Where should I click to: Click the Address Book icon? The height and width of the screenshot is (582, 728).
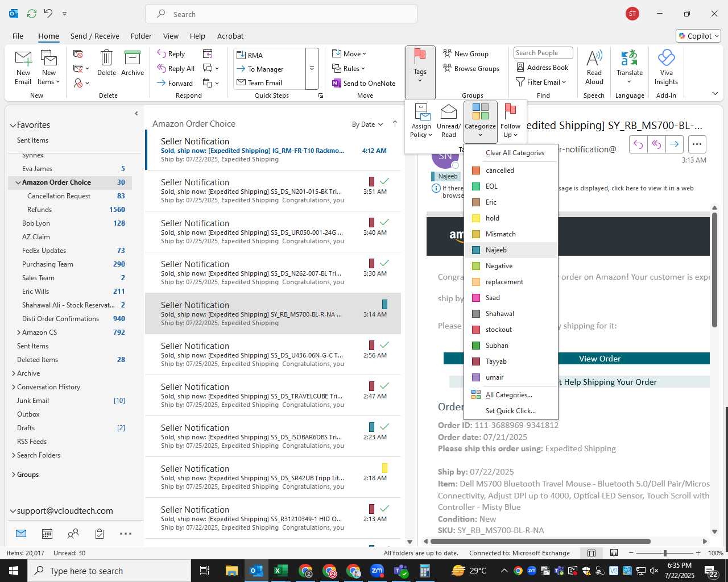pyautogui.click(x=520, y=67)
